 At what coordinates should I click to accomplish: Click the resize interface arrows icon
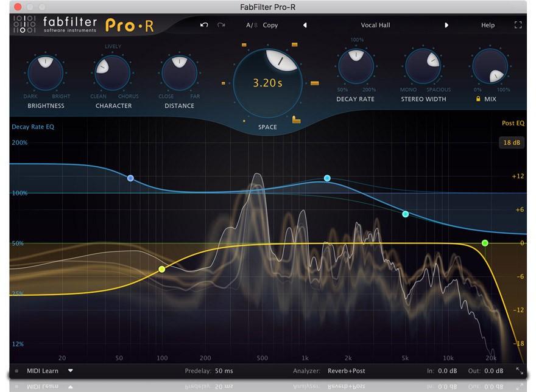(x=519, y=371)
